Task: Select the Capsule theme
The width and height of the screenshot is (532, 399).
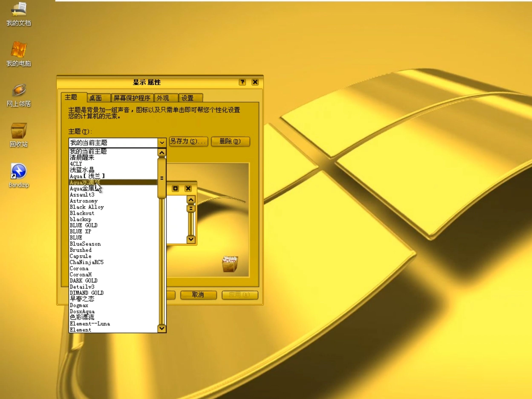Action: coord(113,256)
